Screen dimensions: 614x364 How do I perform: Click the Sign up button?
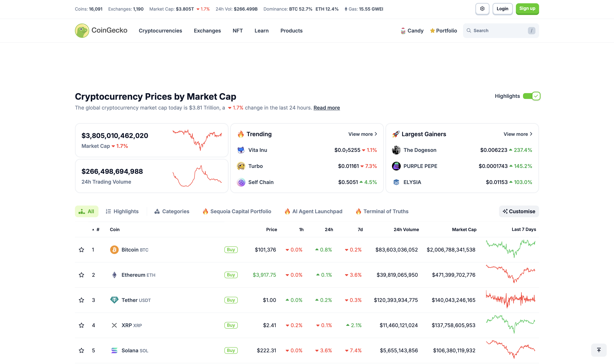point(527,9)
